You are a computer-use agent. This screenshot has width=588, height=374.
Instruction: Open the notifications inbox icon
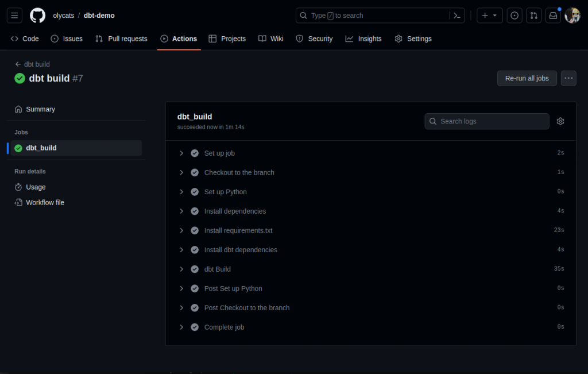(553, 16)
